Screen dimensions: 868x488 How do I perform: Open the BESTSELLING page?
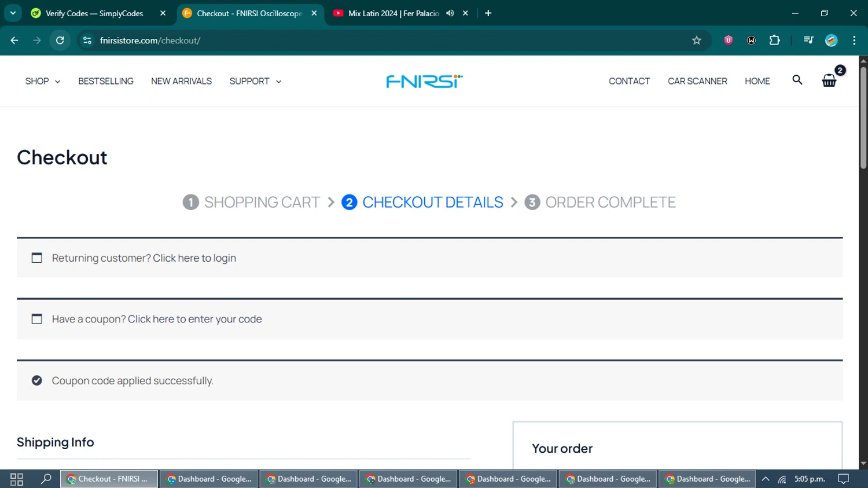(x=106, y=81)
